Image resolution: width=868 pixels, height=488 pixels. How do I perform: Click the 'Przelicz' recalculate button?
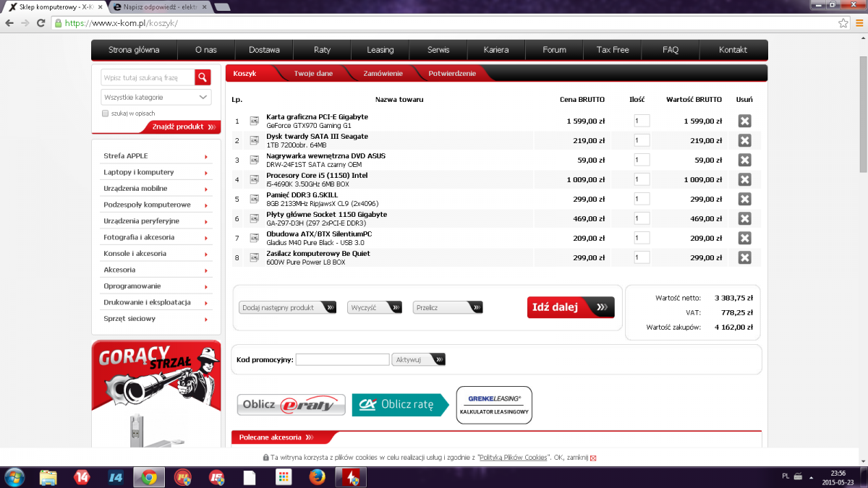pos(447,307)
